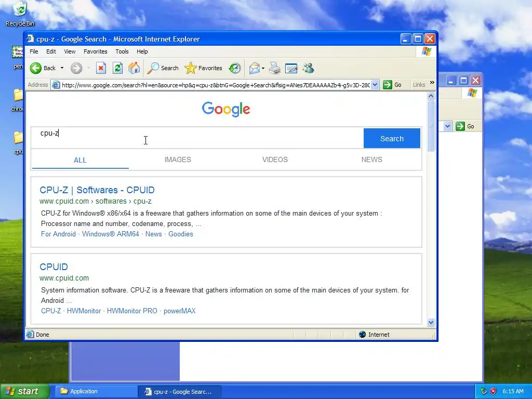
Task: Expand the Mail dropdown arrow
Action: [263, 68]
